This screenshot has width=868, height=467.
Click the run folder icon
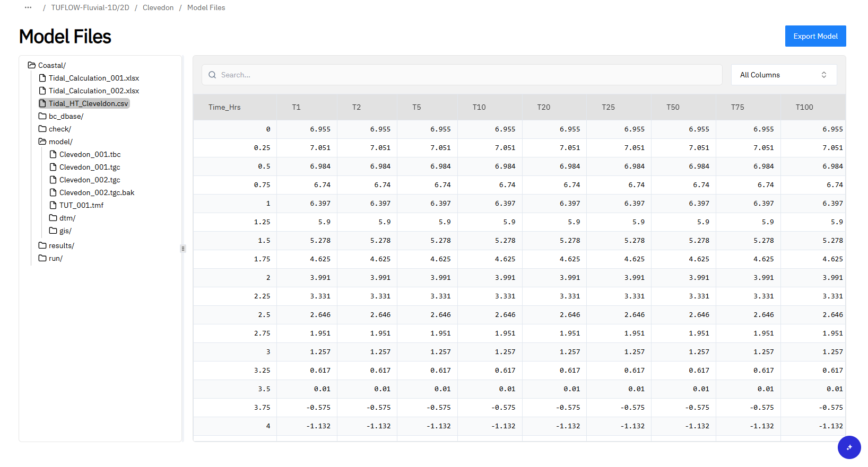pos(42,258)
